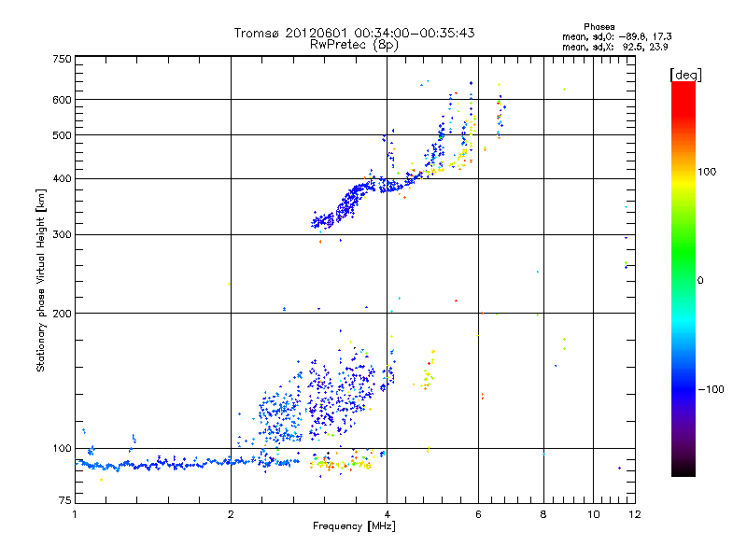Click the black bottom of the colorbar
This screenshot has height=560, width=747.
pyautogui.click(x=684, y=469)
